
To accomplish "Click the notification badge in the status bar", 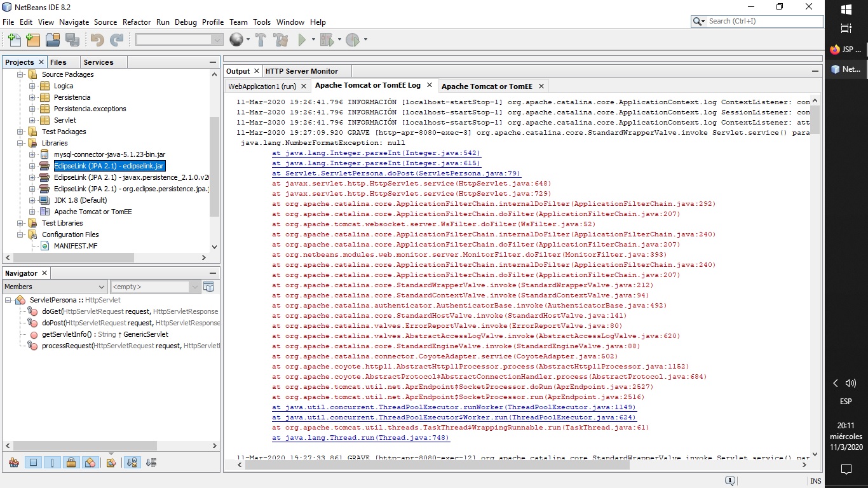I will (730, 481).
